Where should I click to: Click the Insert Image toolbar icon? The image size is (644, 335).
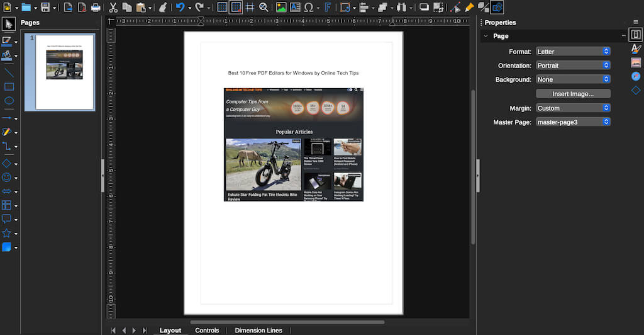pyautogui.click(x=280, y=8)
